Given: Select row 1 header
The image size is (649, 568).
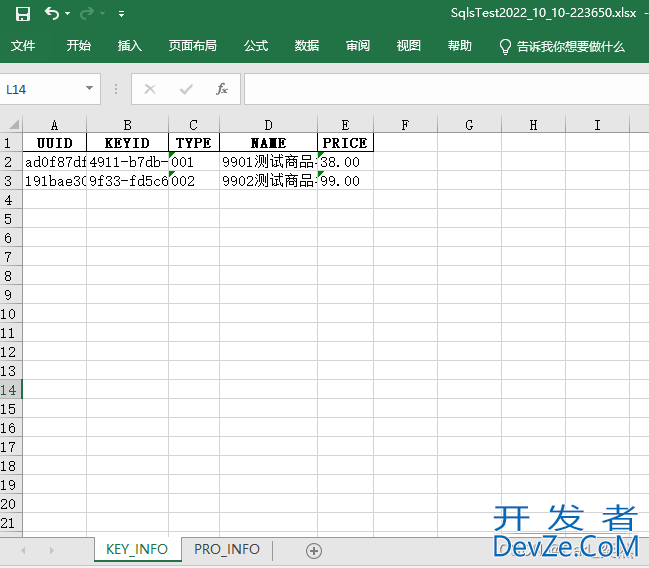Looking at the screenshot, I should coord(11,143).
